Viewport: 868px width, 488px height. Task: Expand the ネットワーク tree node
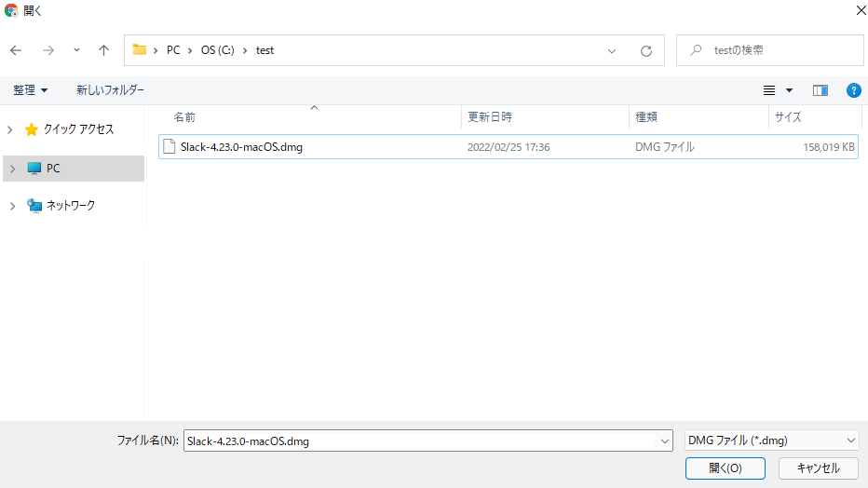12,206
